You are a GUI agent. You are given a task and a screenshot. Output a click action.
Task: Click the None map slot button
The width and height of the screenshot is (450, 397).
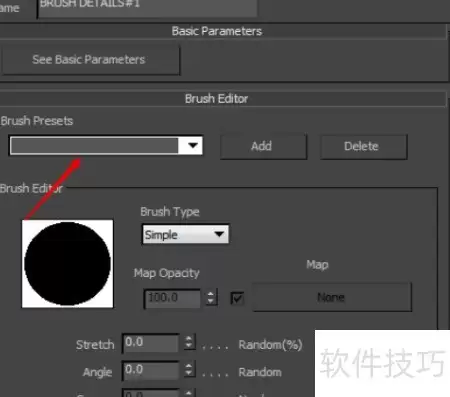pos(332,297)
